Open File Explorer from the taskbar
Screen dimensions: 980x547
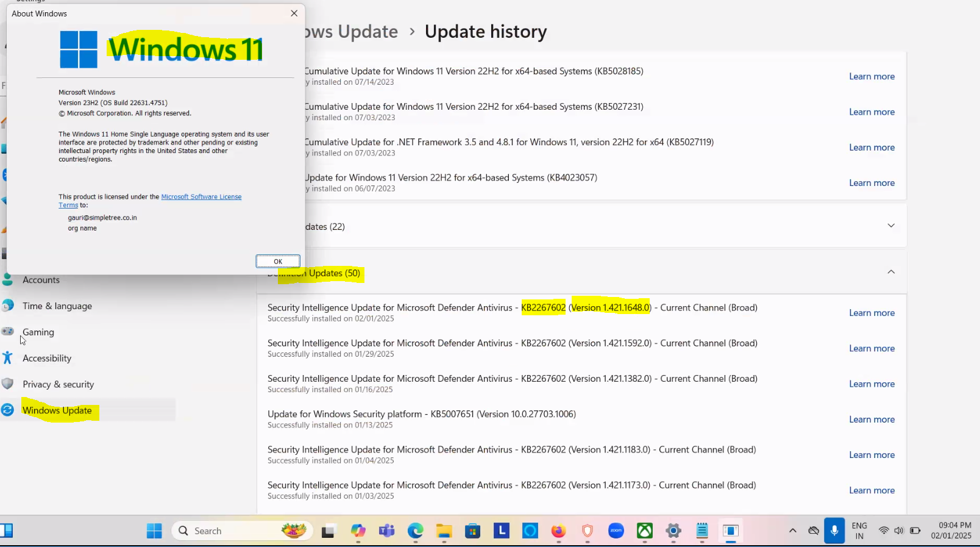444,531
